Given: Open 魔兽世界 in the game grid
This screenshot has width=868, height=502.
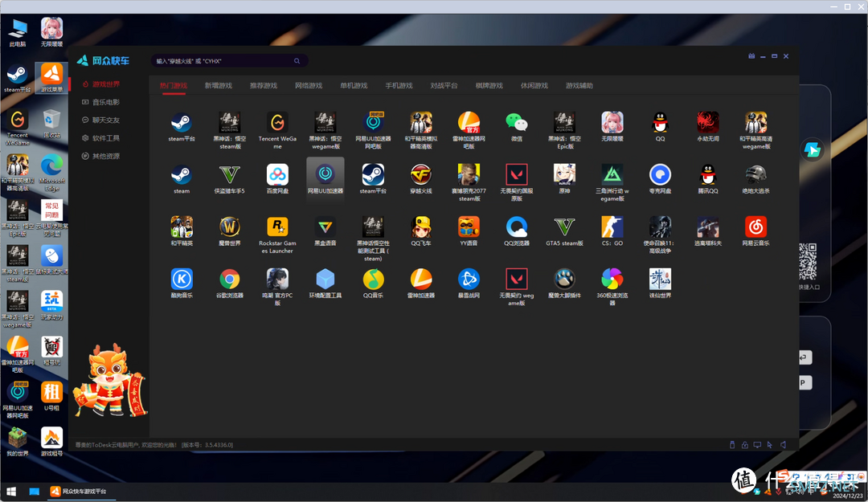Looking at the screenshot, I should pyautogui.click(x=230, y=227).
